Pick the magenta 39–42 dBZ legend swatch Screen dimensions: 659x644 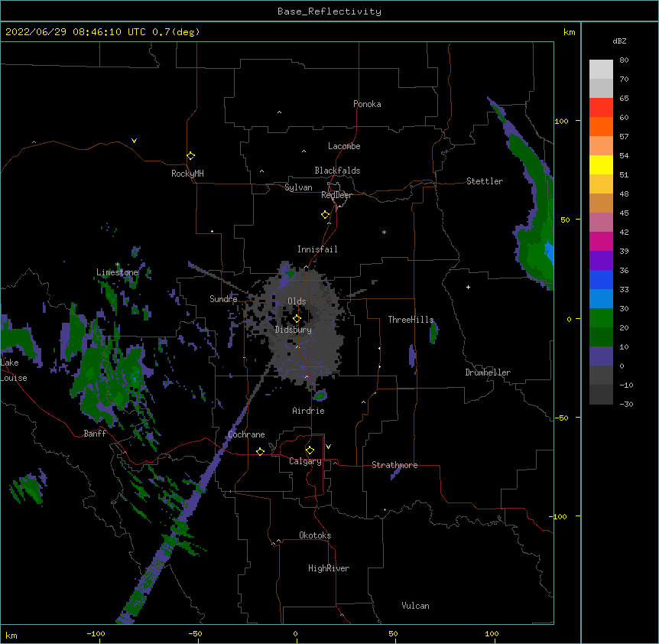pyautogui.click(x=601, y=241)
